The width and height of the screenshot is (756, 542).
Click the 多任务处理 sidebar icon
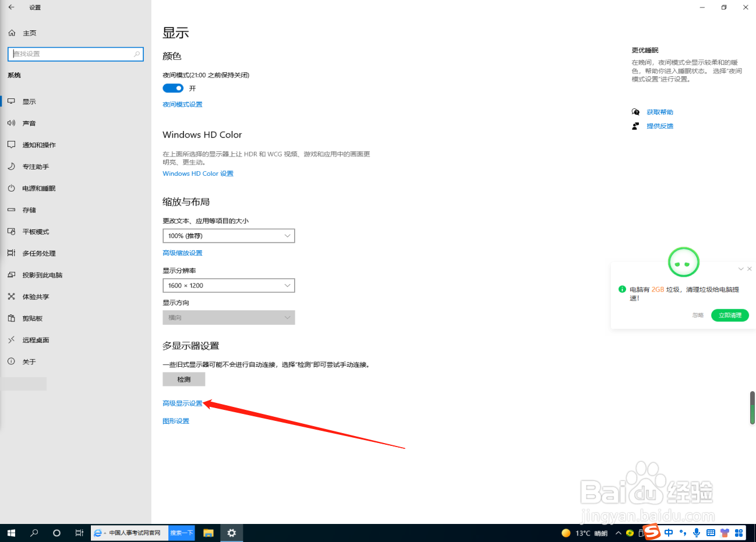coord(11,253)
